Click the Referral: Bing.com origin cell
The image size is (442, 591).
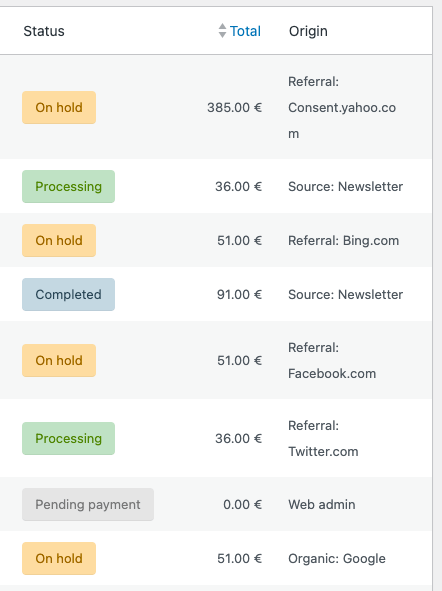click(x=344, y=240)
